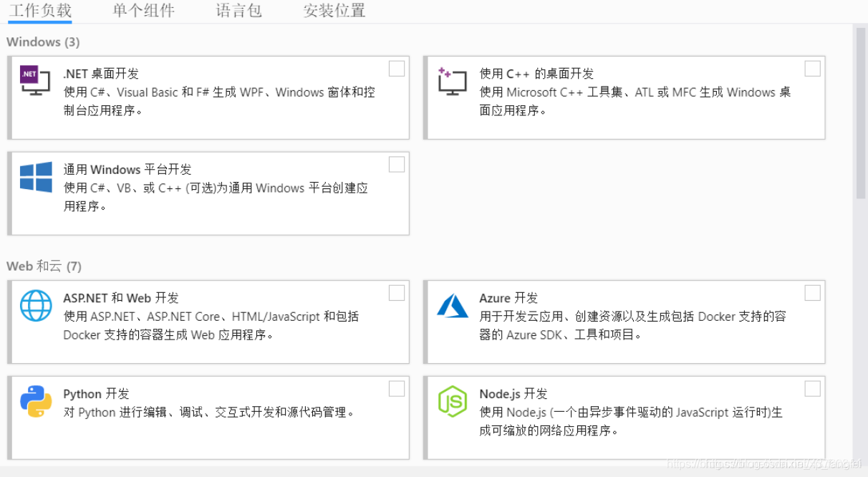Click the Web 和云 (7) section heading
Screen dimensions: 868x477
(44, 266)
